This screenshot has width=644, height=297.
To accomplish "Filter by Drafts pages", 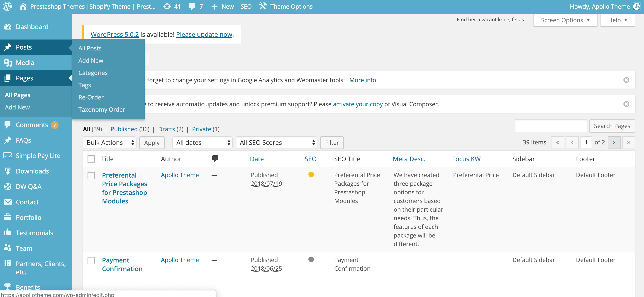I will coord(166,129).
